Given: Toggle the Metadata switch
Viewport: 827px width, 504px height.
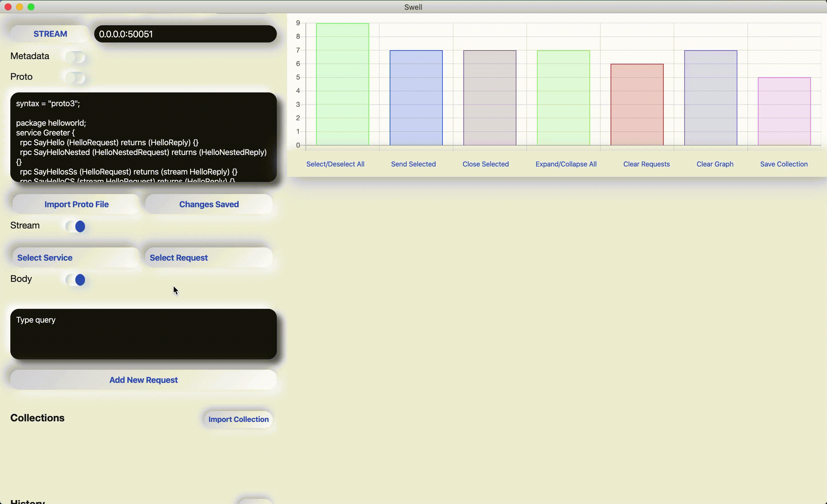Looking at the screenshot, I should pos(76,57).
